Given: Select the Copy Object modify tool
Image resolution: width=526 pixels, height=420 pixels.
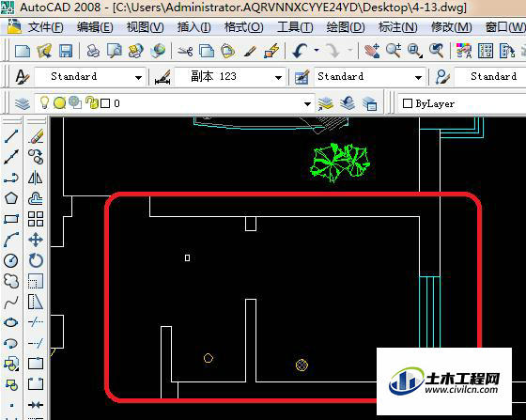Looking at the screenshot, I should click(36, 157).
